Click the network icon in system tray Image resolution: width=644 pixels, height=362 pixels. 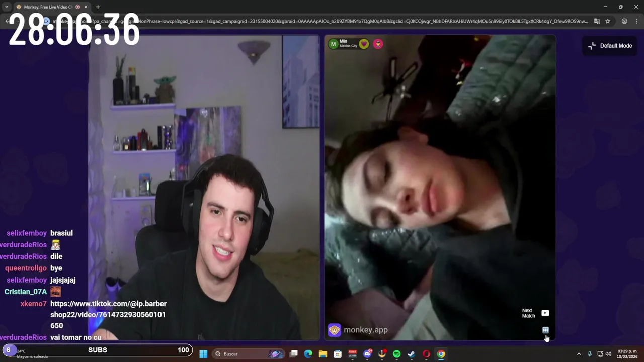click(600, 354)
